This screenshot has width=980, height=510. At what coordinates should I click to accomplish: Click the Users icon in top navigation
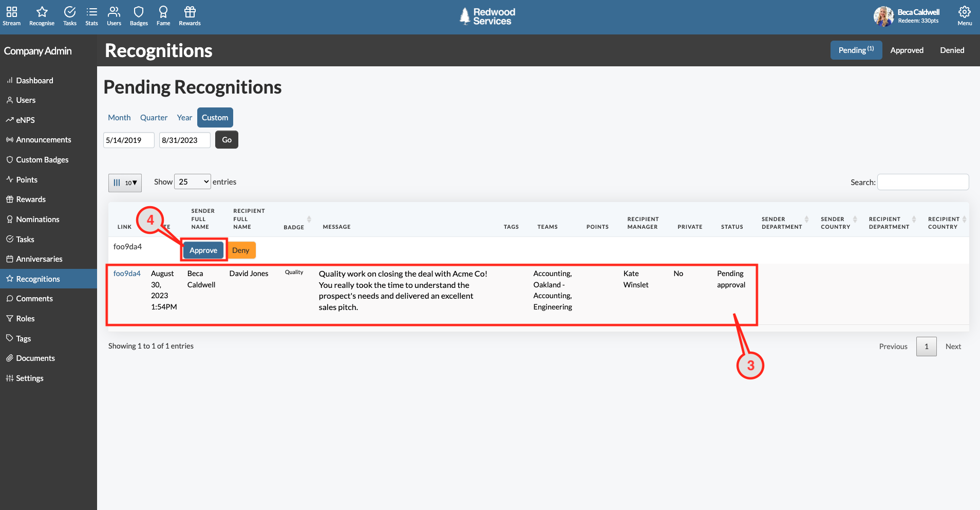(114, 15)
